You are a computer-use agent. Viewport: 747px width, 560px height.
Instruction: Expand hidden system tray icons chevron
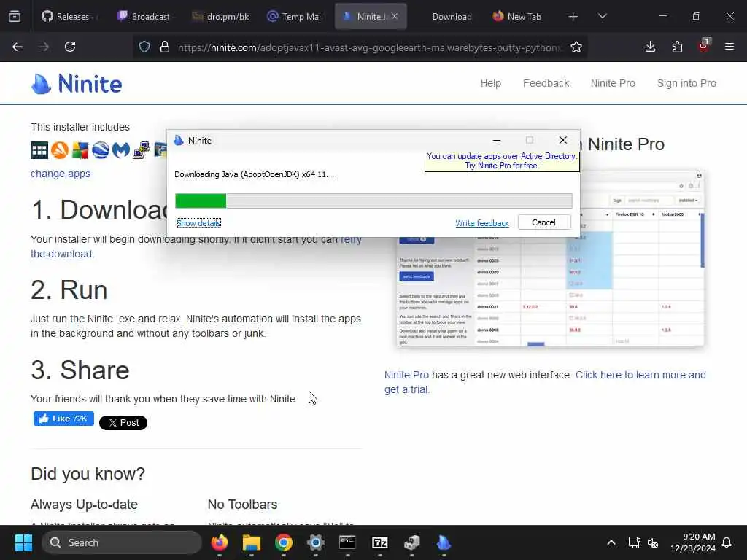(x=611, y=542)
